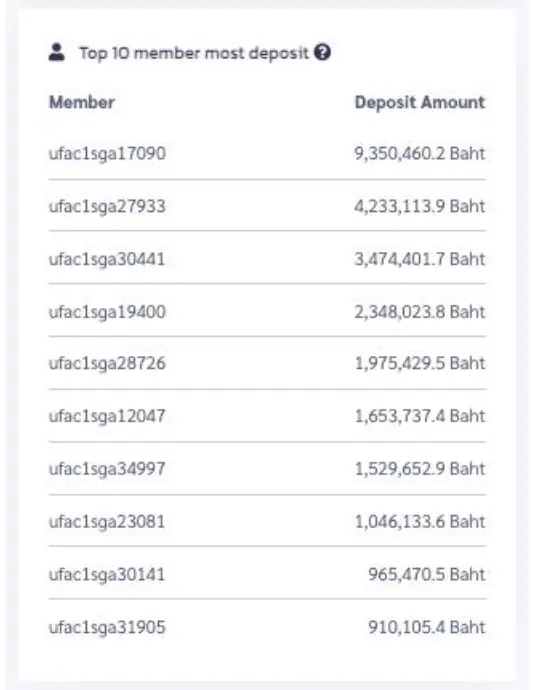This screenshot has width=534, height=690.
Task: Click the 9,350,460.2 Baht deposit amount
Action: [x=420, y=154]
